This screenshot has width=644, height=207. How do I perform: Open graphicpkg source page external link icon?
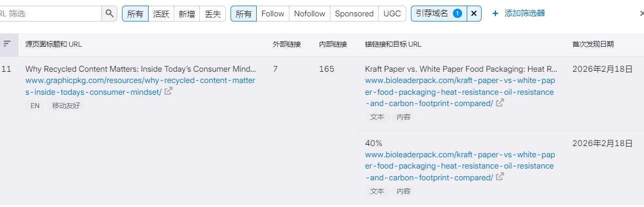coord(168,92)
